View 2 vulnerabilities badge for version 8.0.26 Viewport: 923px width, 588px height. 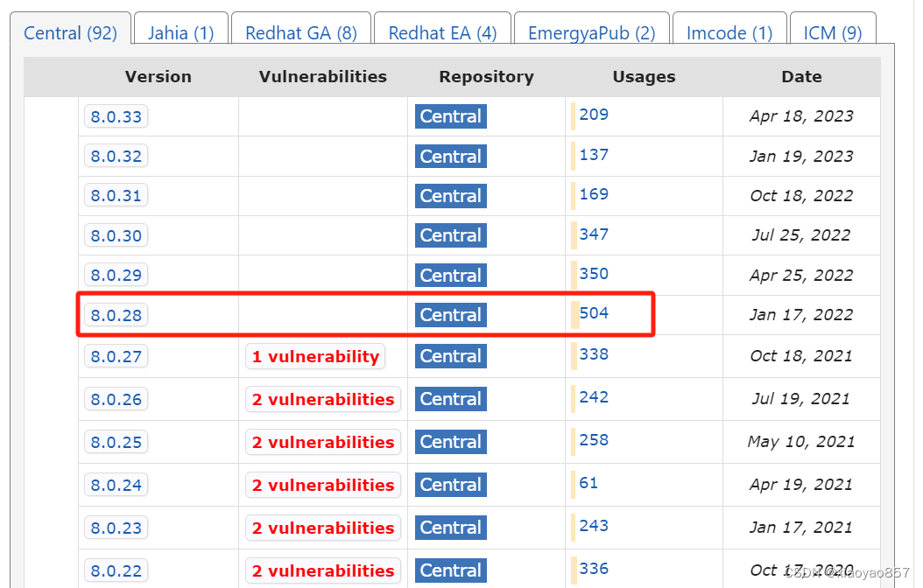(x=323, y=399)
